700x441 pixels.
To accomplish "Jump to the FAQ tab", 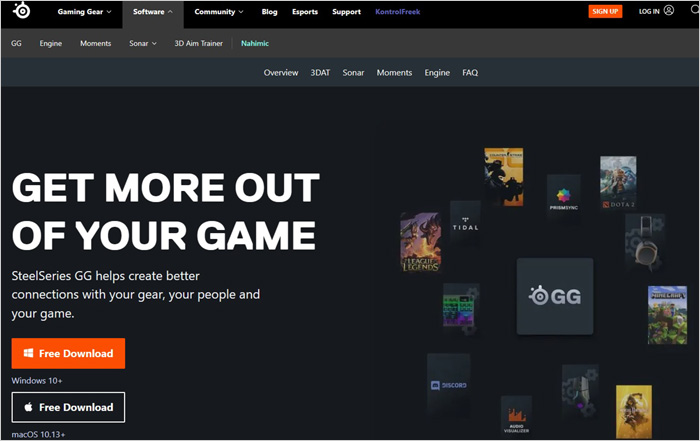I will click(x=470, y=72).
